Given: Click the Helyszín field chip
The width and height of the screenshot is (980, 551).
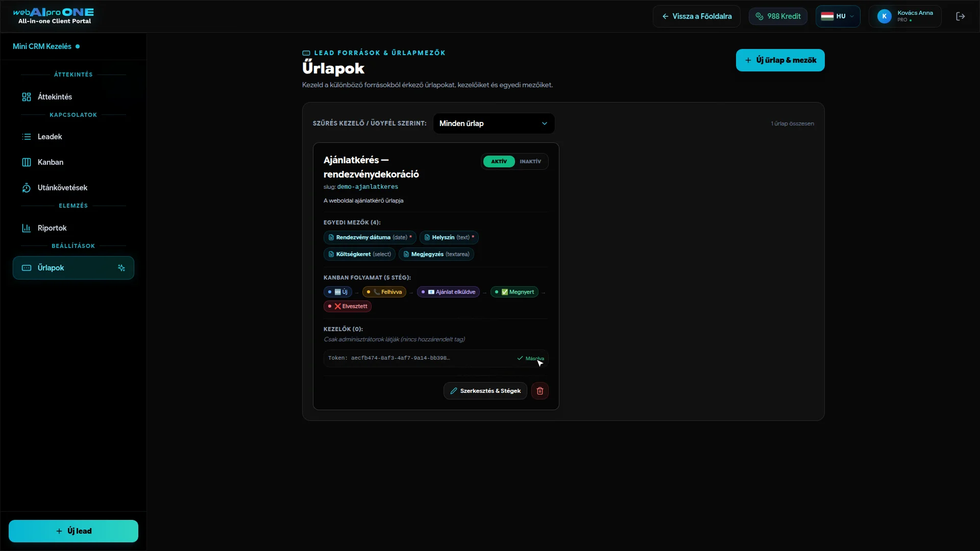Looking at the screenshot, I should 449,237.
